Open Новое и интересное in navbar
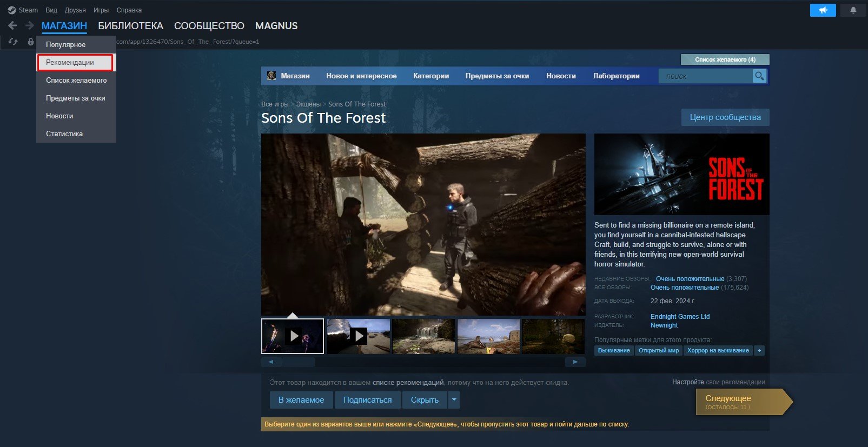This screenshot has width=868, height=447. [361, 76]
